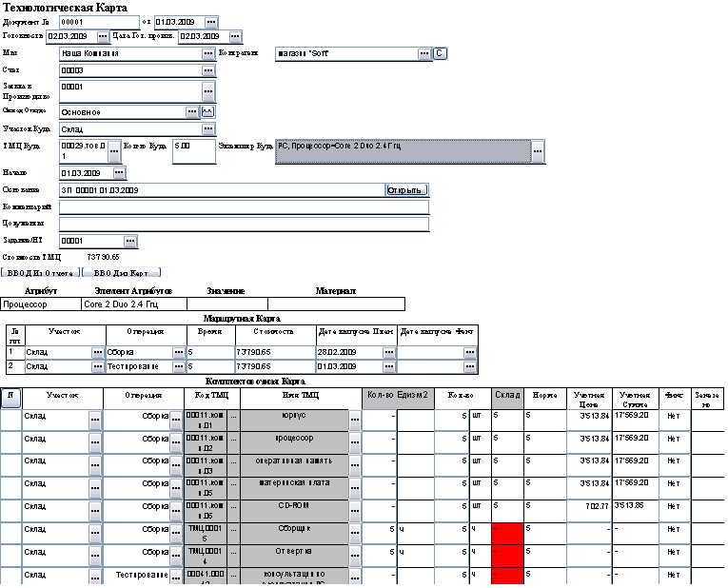Screen dimensions: 728x588
Task: Select the Процессор attribute cell
Action: pos(41,304)
